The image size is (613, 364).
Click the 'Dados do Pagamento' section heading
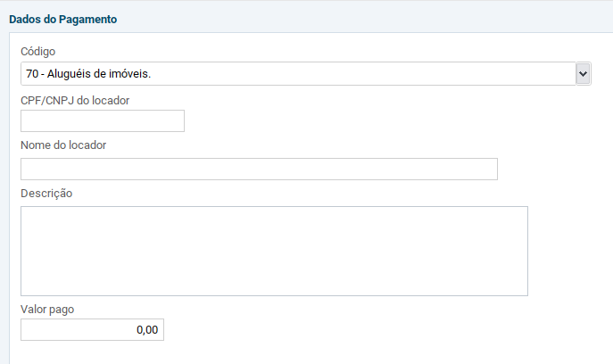tap(63, 19)
